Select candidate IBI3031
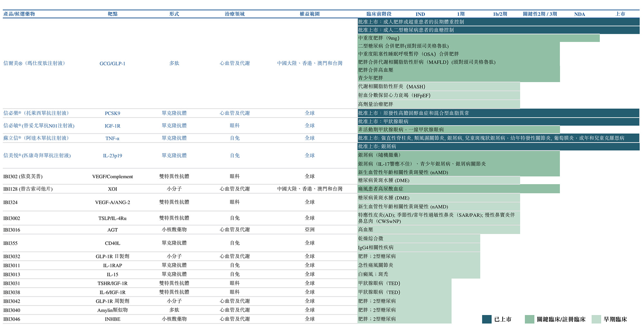Screen dimensions: 644x334 click(12, 283)
